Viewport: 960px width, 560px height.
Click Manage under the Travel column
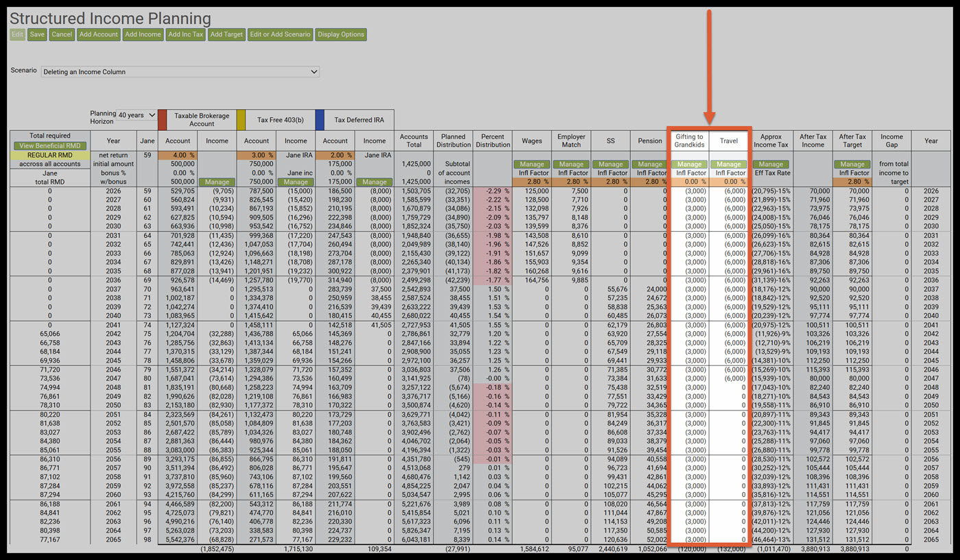[x=728, y=165]
